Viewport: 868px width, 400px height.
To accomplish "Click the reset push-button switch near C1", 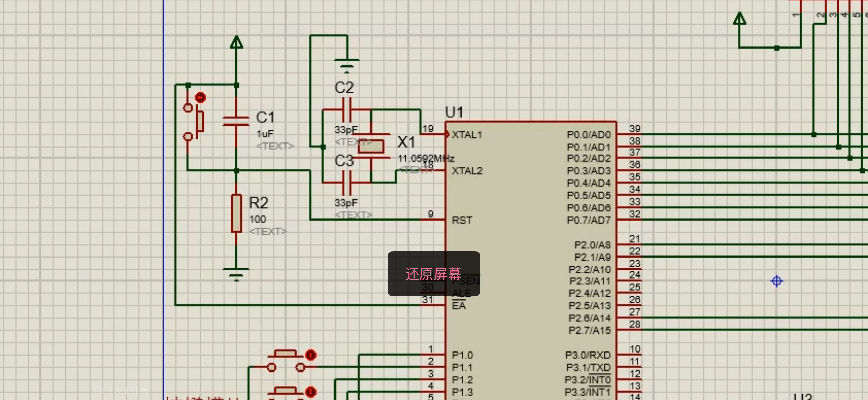I will pyautogui.click(x=194, y=122).
